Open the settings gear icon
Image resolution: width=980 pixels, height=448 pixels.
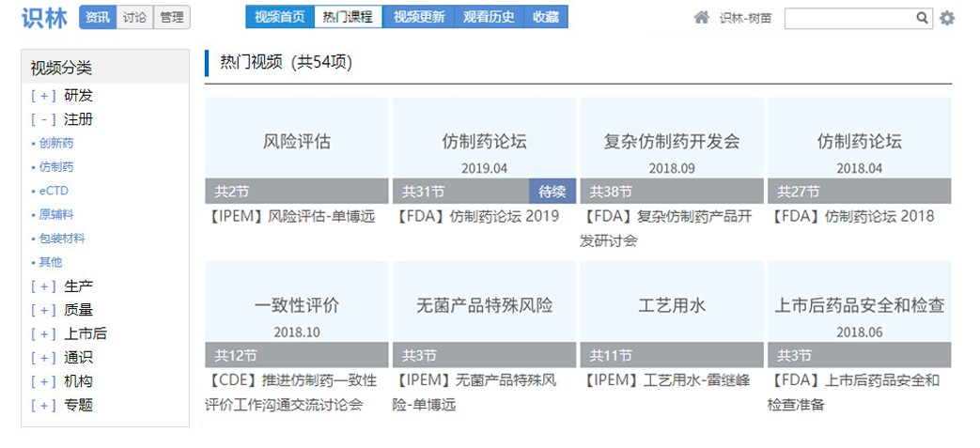click(947, 18)
